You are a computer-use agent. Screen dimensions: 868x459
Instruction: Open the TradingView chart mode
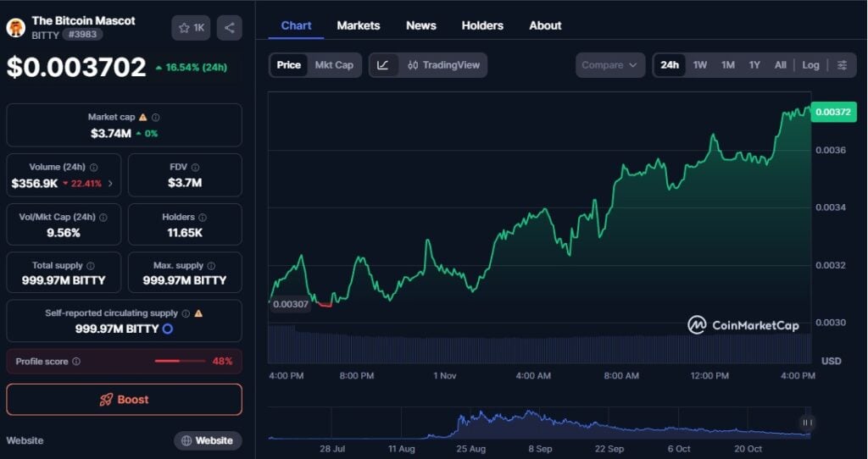(x=443, y=65)
